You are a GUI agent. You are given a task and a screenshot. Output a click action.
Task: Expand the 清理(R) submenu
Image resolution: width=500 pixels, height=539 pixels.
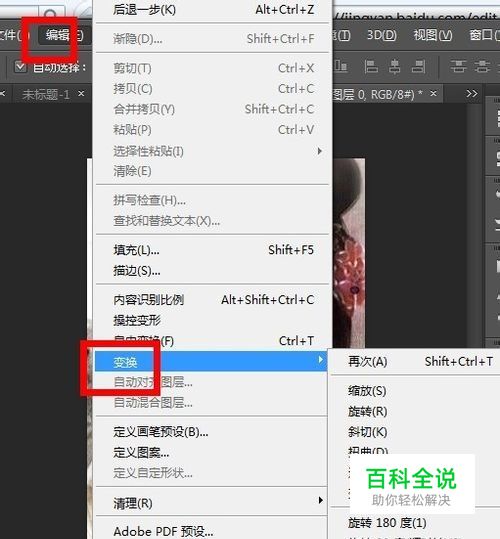[211, 503]
